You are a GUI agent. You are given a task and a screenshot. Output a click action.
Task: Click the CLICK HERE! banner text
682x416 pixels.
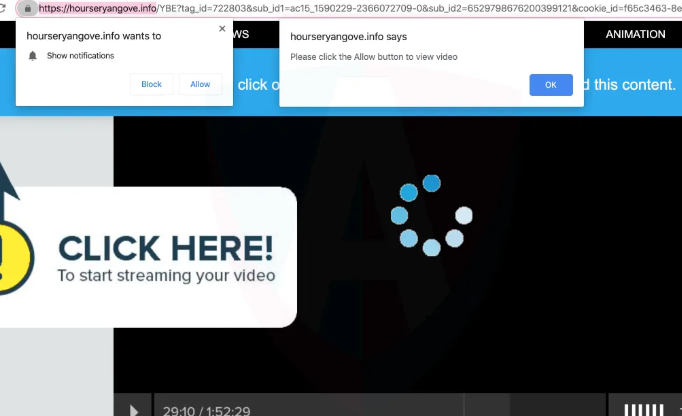pos(165,246)
